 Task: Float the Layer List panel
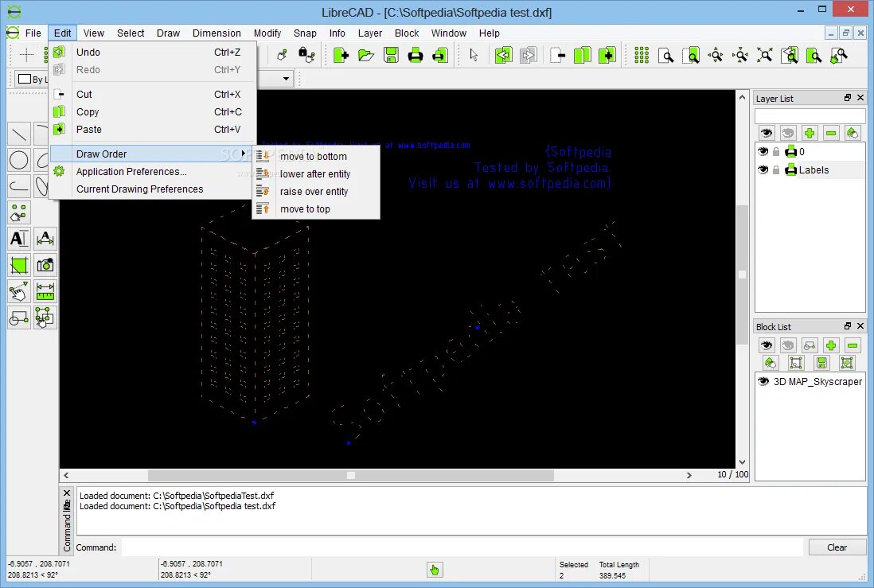point(848,98)
